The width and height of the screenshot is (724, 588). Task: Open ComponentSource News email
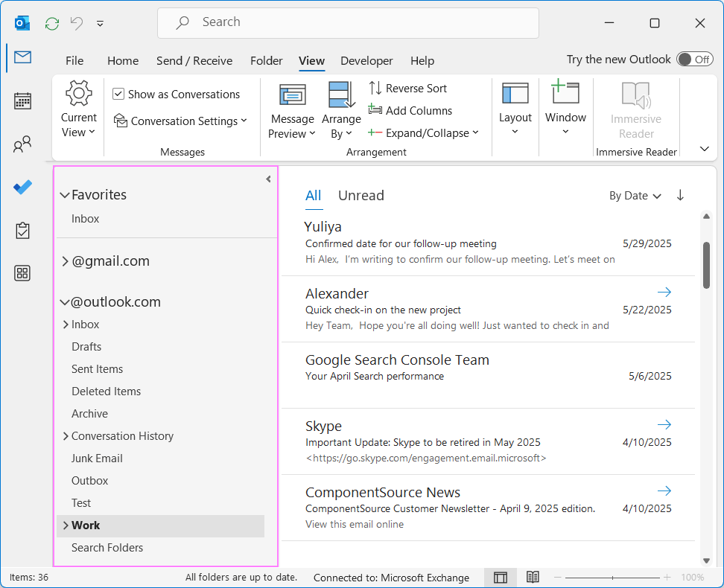point(489,508)
